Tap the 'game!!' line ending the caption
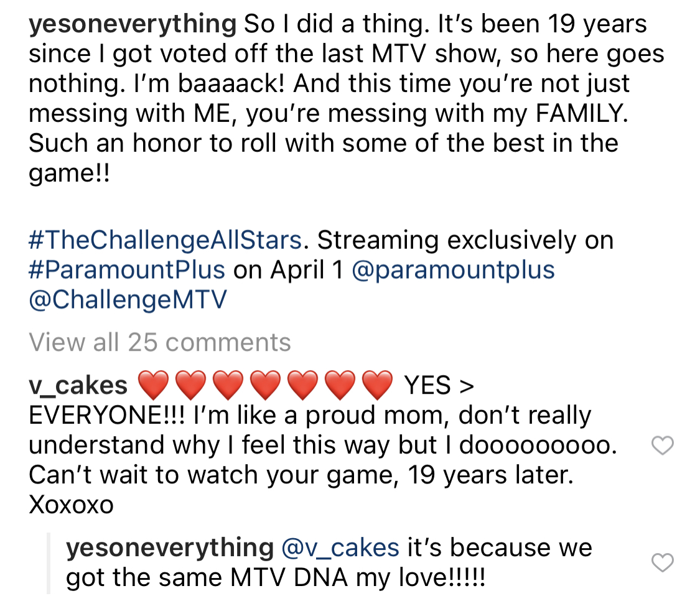700x596 pixels. 69,173
